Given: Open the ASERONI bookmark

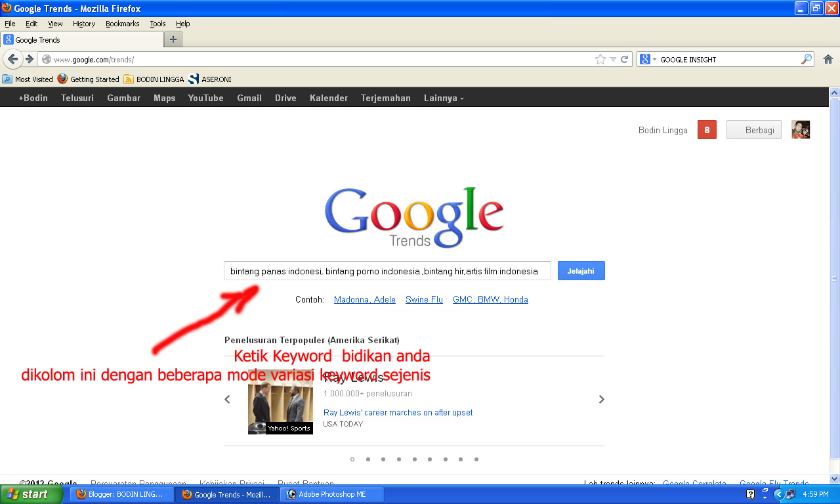Looking at the screenshot, I should click(210, 79).
